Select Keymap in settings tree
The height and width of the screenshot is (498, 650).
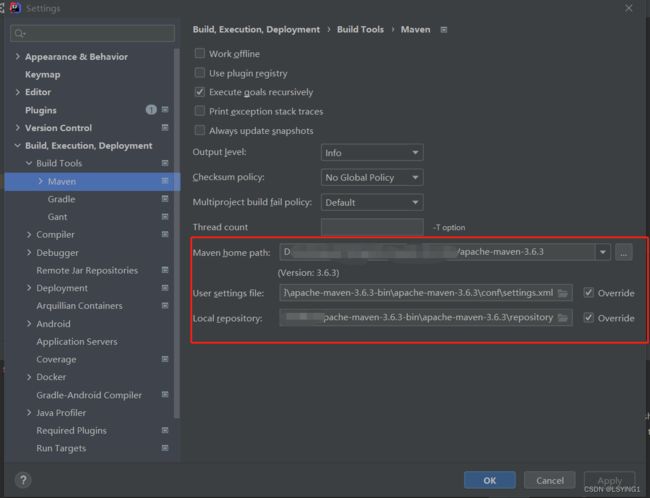pos(43,75)
